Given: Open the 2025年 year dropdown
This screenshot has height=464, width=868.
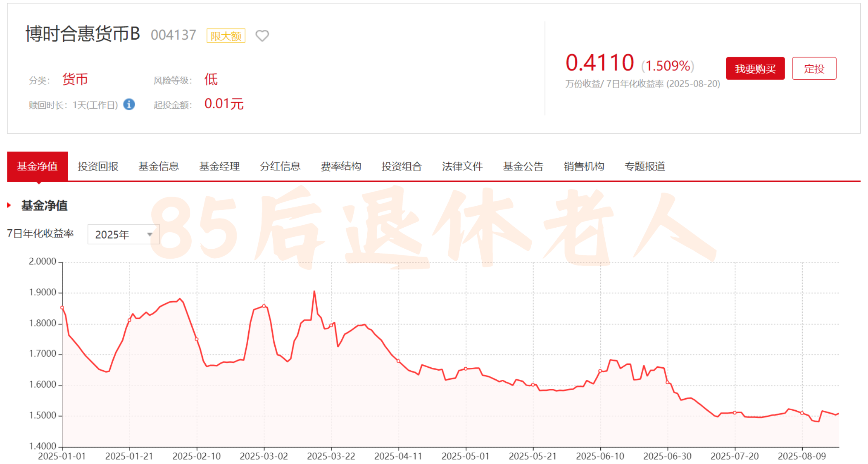Looking at the screenshot, I should click(x=124, y=234).
